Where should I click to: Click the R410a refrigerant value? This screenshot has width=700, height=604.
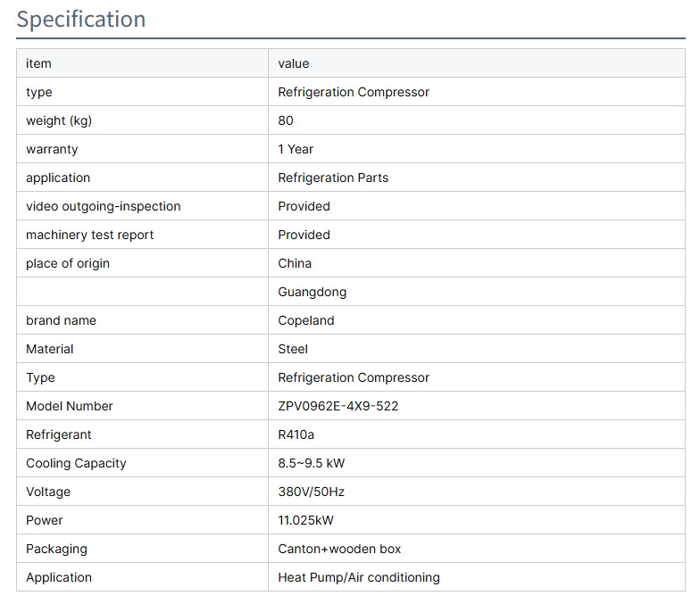coord(296,434)
